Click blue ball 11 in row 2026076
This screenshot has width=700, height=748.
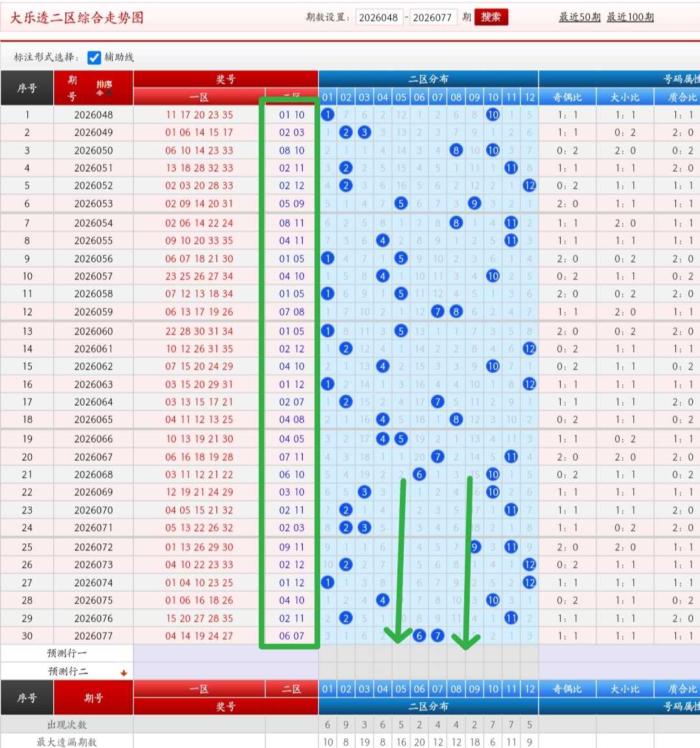coord(511,618)
